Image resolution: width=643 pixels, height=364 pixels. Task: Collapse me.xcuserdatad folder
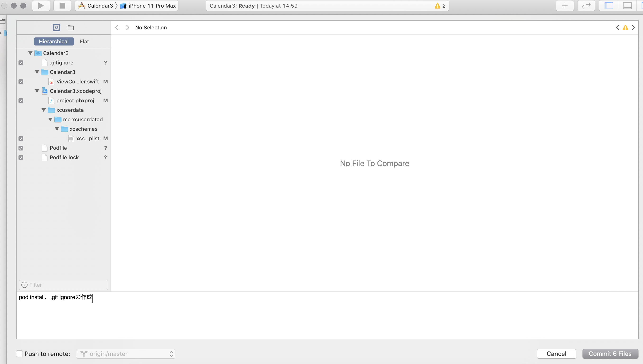50,119
